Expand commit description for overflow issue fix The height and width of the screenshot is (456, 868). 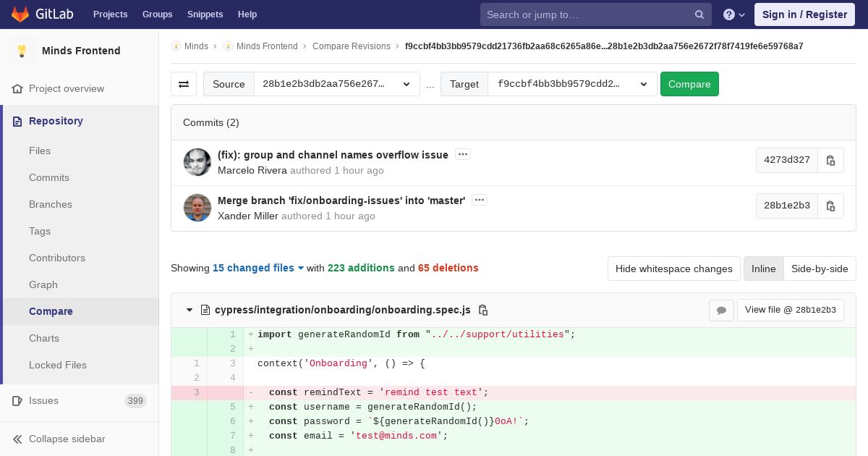click(x=463, y=154)
